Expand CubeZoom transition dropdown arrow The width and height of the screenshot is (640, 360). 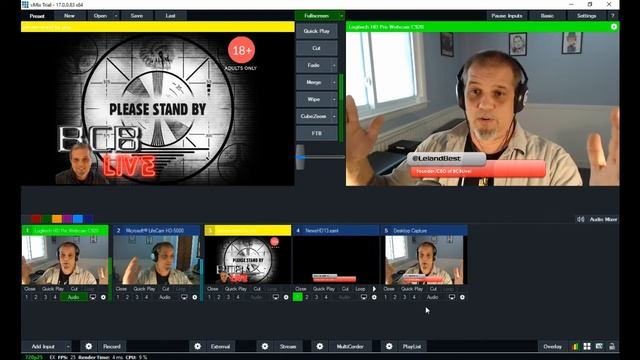(334, 116)
